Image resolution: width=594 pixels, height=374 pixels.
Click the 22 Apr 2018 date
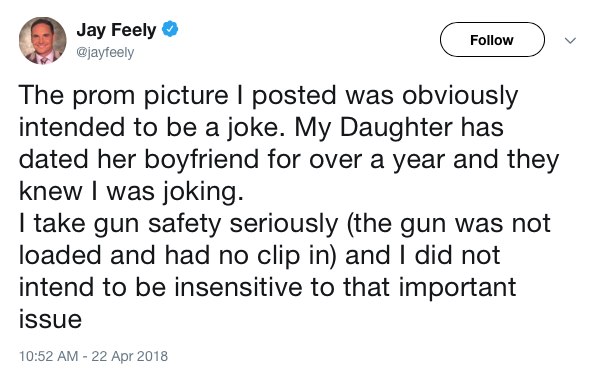tap(130, 356)
